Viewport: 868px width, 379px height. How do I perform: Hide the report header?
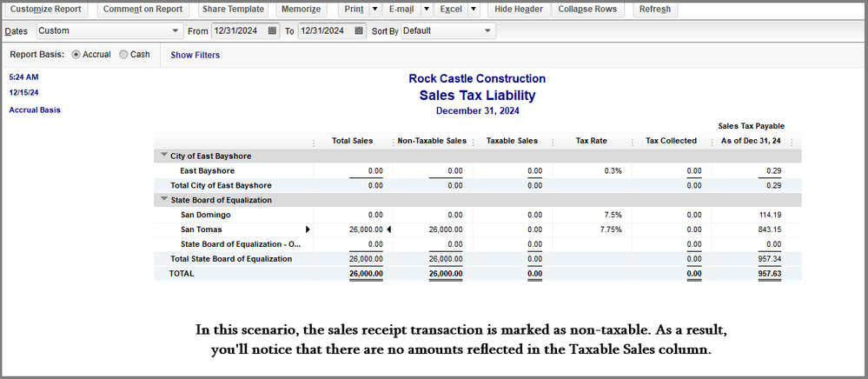pos(519,10)
